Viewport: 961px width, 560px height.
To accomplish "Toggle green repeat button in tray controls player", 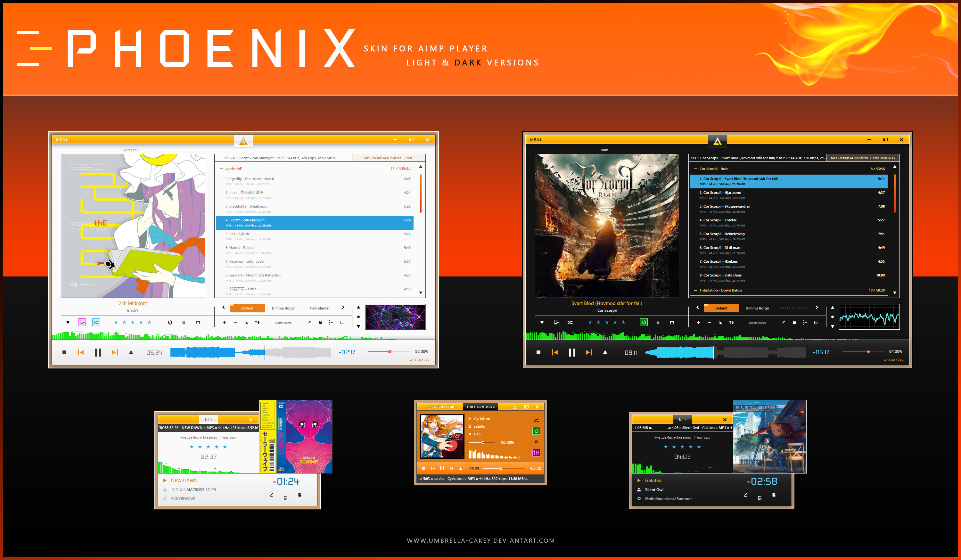I will (x=536, y=431).
